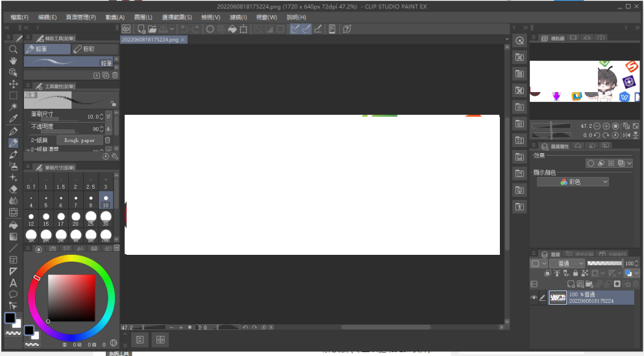The image size is (644, 356).
Task: Click the Fill bucket command bar icon
Action: click(x=232, y=29)
